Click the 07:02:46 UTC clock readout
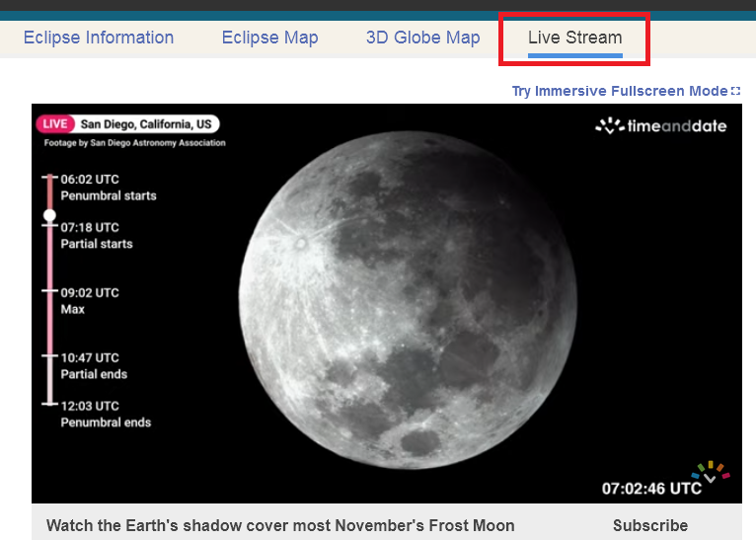This screenshot has height=540, width=756. pyautogui.click(x=651, y=489)
